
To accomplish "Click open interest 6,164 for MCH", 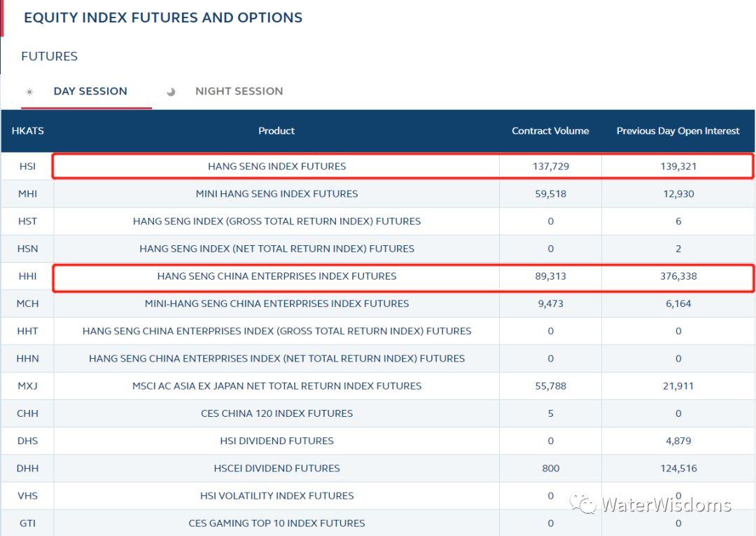I will point(678,304).
